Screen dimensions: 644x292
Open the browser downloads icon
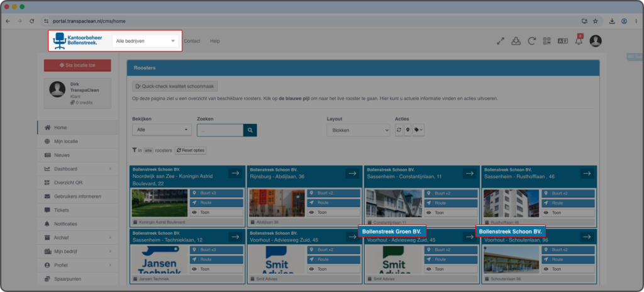(612, 21)
